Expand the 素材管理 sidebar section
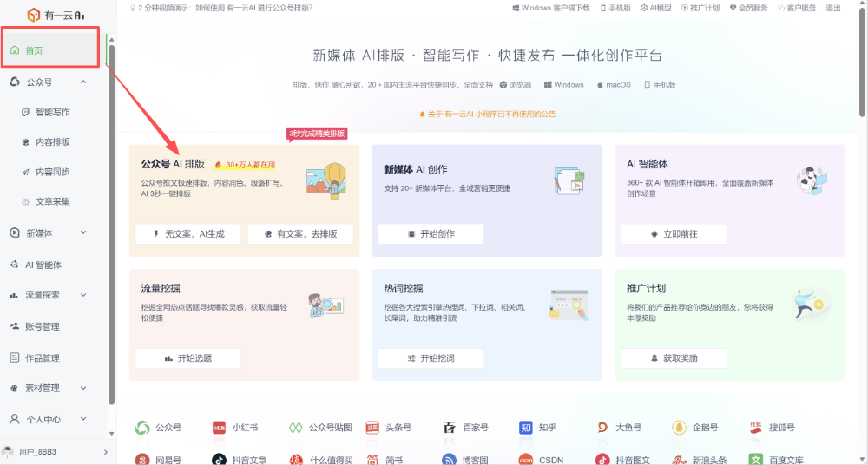 tap(83, 388)
